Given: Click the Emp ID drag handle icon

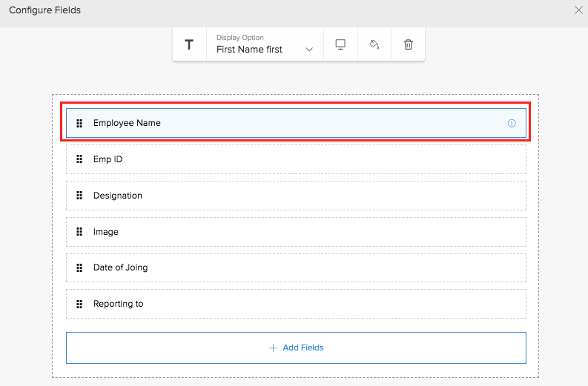Looking at the screenshot, I should (x=79, y=159).
